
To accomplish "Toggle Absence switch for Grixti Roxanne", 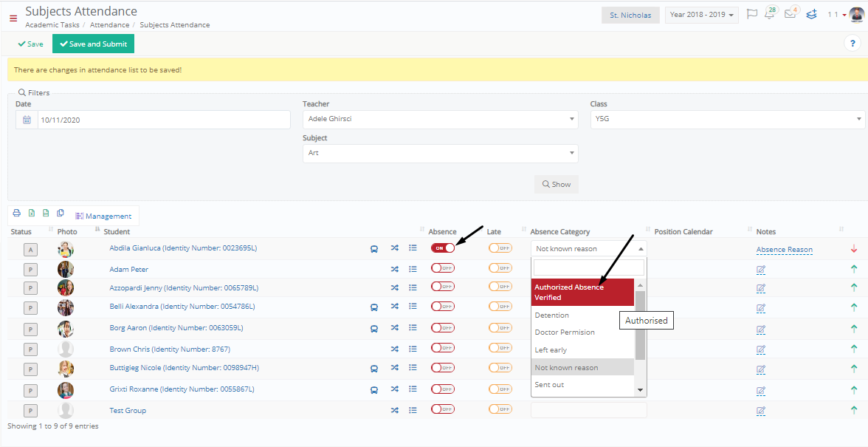I will click(443, 389).
